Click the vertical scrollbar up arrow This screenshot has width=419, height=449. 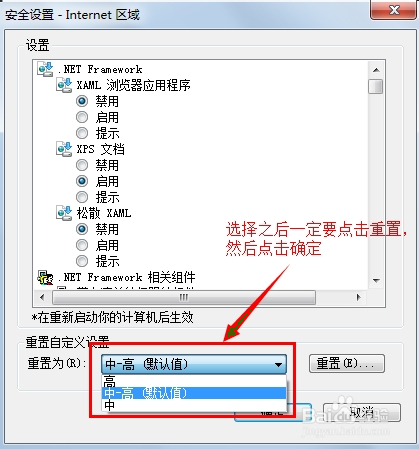tap(377, 70)
